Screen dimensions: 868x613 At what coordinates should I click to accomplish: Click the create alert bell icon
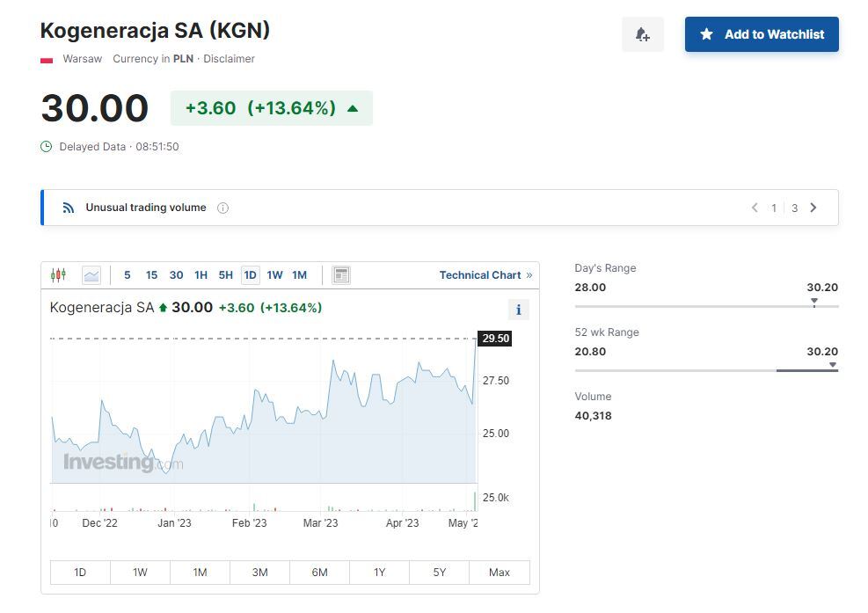tap(642, 34)
